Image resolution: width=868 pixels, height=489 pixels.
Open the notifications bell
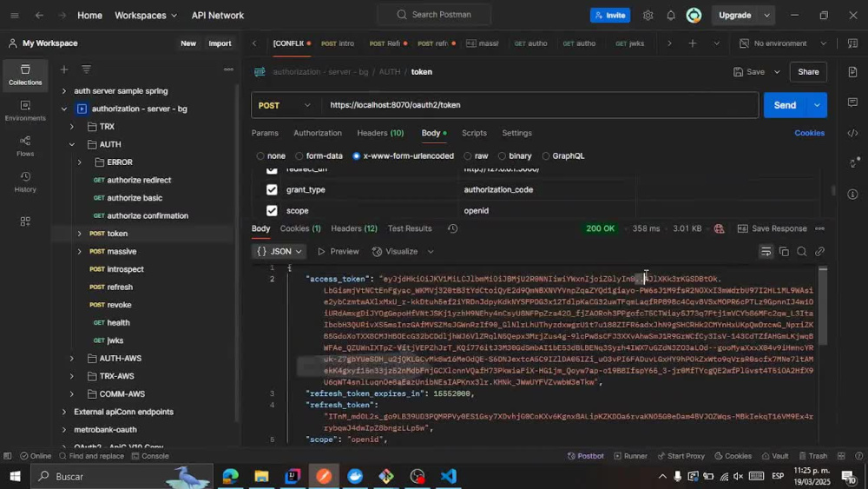tap(670, 16)
